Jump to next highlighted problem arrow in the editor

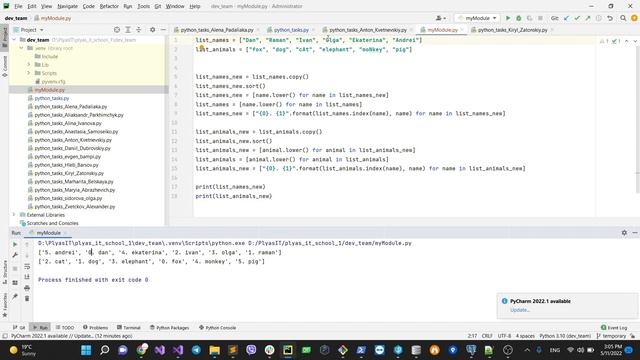click(x=635, y=41)
